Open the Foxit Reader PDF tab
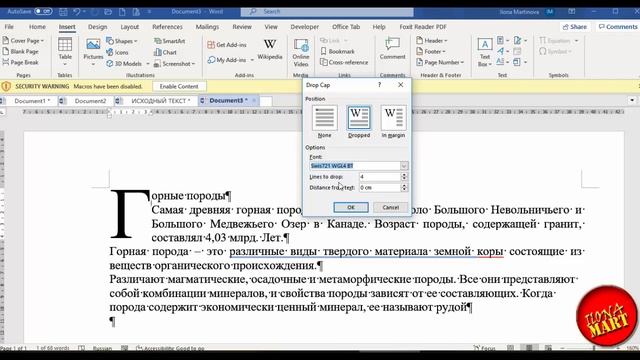This screenshot has width=640, height=360. pyautogui.click(x=423, y=27)
